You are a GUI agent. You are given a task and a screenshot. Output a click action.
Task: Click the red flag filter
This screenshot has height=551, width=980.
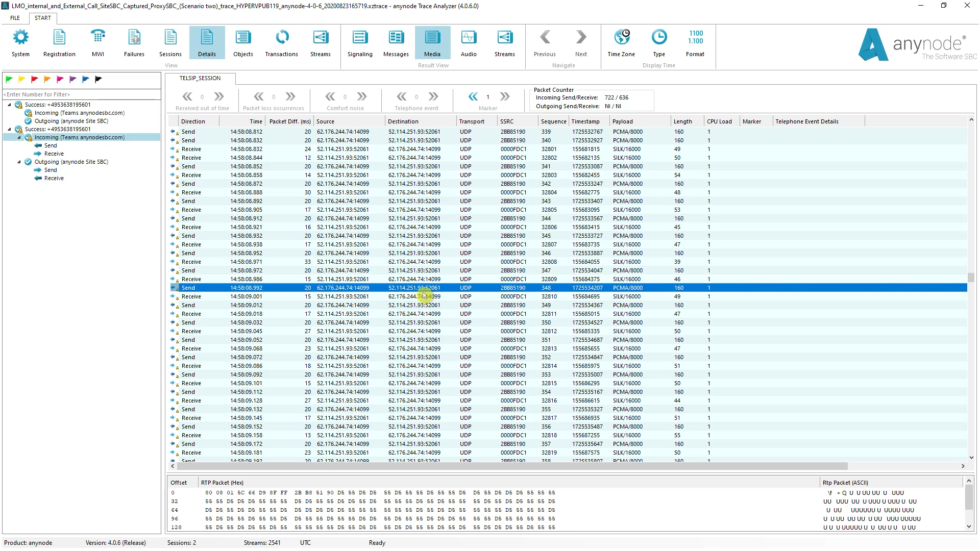click(x=35, y=79)
